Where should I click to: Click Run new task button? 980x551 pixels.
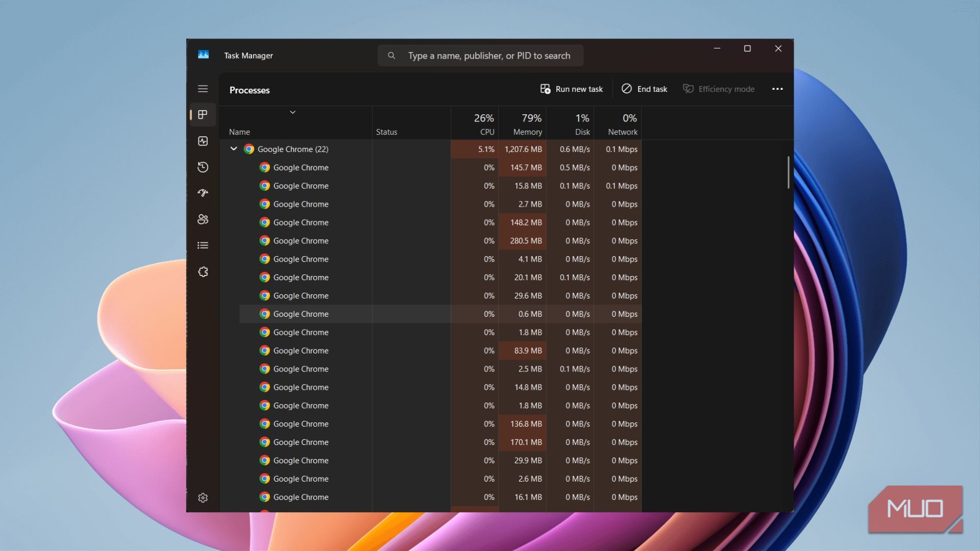571,89
